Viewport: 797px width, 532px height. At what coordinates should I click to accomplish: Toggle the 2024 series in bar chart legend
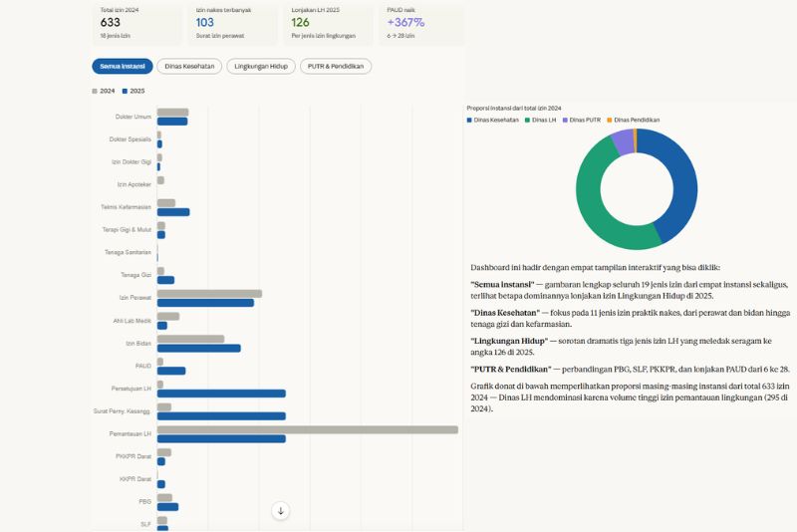(105, 91)
